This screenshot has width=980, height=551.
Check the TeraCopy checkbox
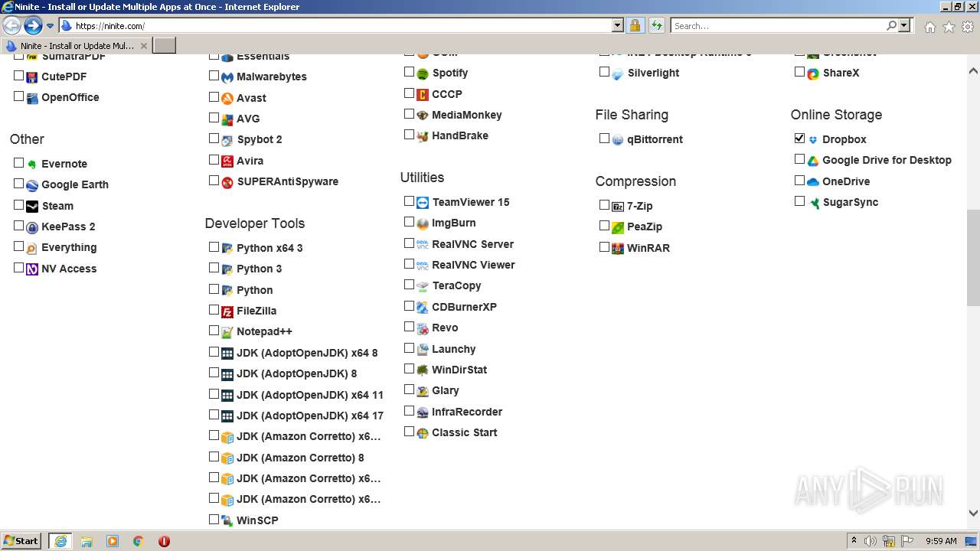[x=409, y=285]
